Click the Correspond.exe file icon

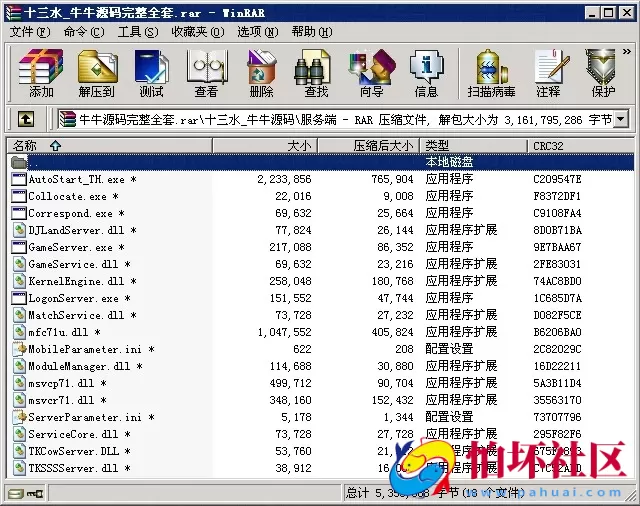(19, 213)
